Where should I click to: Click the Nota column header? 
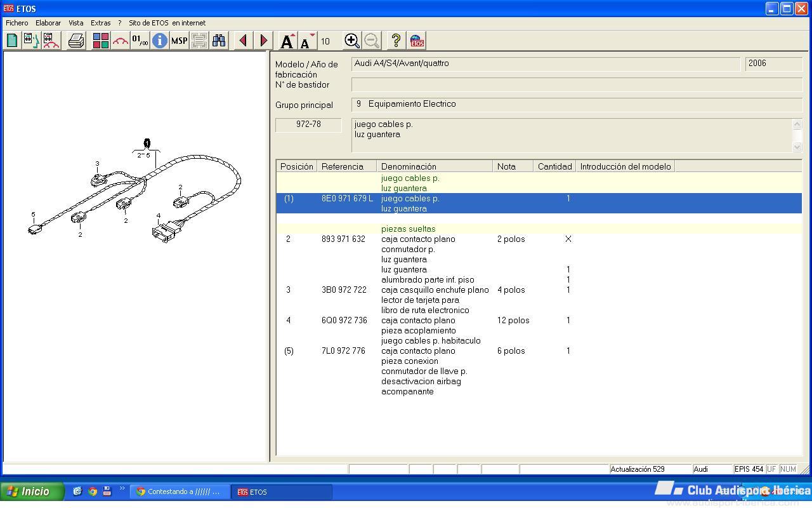513,166
